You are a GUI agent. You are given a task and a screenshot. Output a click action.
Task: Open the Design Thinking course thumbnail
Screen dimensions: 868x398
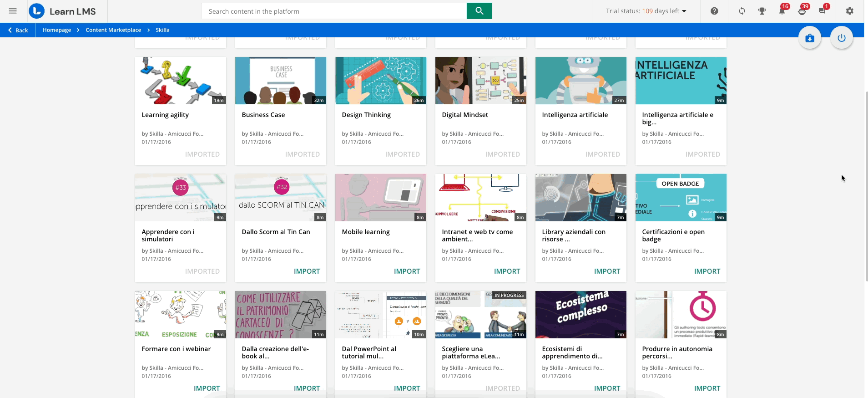pyautogui.click(x=380, y=81)
